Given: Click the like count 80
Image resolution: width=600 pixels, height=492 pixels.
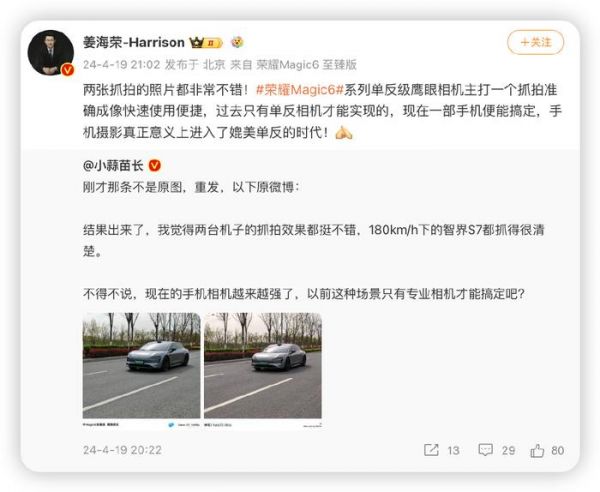Looking at the screenshot, I should 558,450.
